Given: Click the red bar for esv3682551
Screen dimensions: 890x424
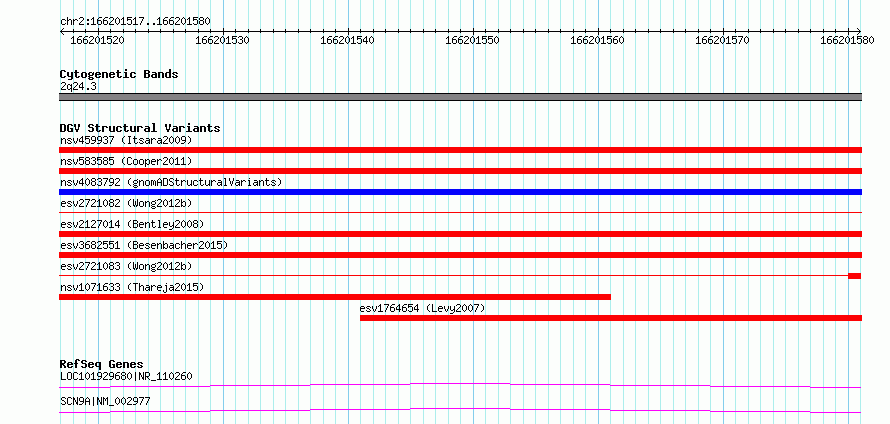Looking at the screenshot, I should click(x=460, y=255).
